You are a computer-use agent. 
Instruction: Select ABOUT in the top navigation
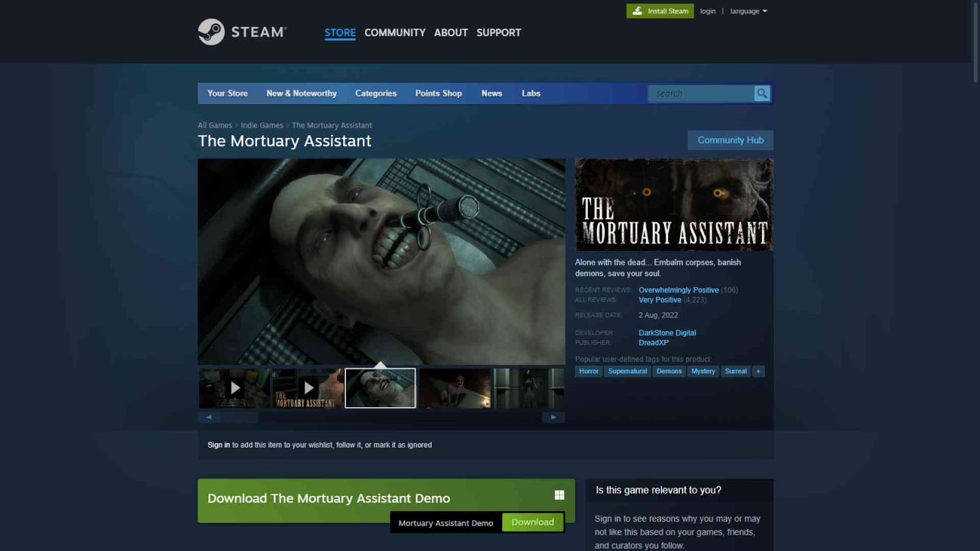click(x=451, y=32)
